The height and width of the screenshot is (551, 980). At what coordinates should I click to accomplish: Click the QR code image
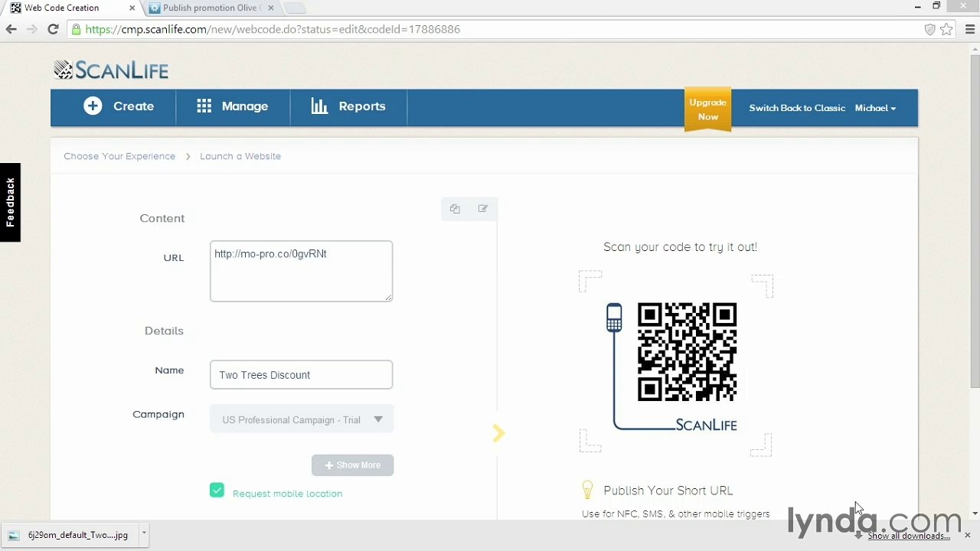688,352
